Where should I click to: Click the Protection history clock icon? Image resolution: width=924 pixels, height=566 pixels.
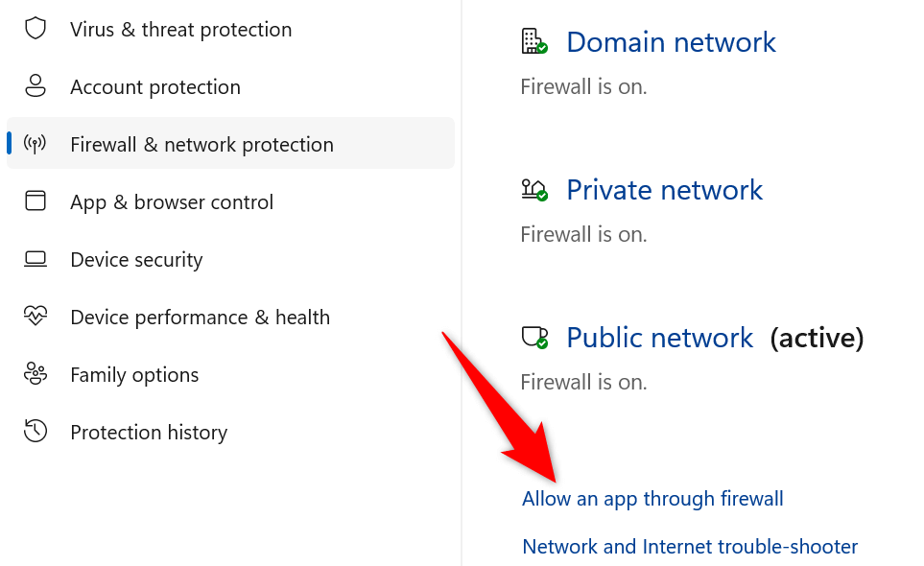(x=36, y=432)
